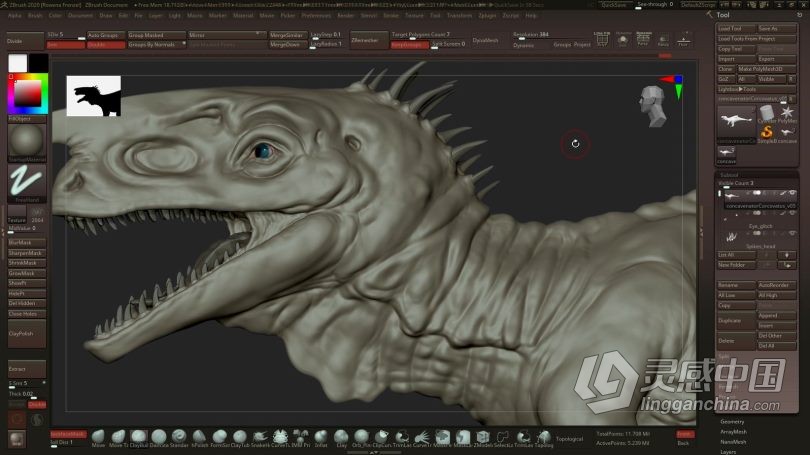Toggle the red Double button near Smt

pos(106,45)
